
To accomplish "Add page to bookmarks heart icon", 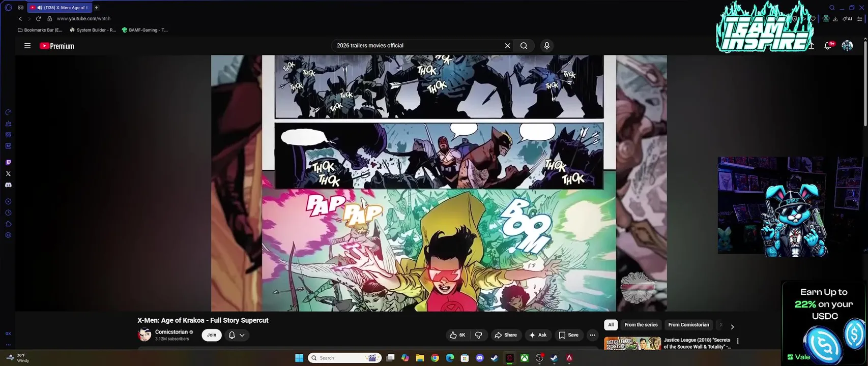I will pos(813,19).
